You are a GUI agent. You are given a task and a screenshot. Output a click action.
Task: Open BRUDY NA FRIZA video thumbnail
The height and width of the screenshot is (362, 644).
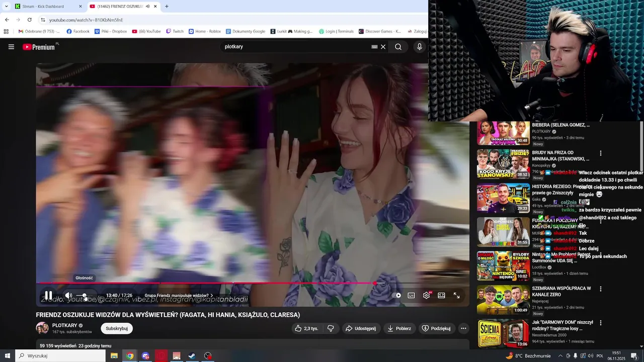click(503, 164)
